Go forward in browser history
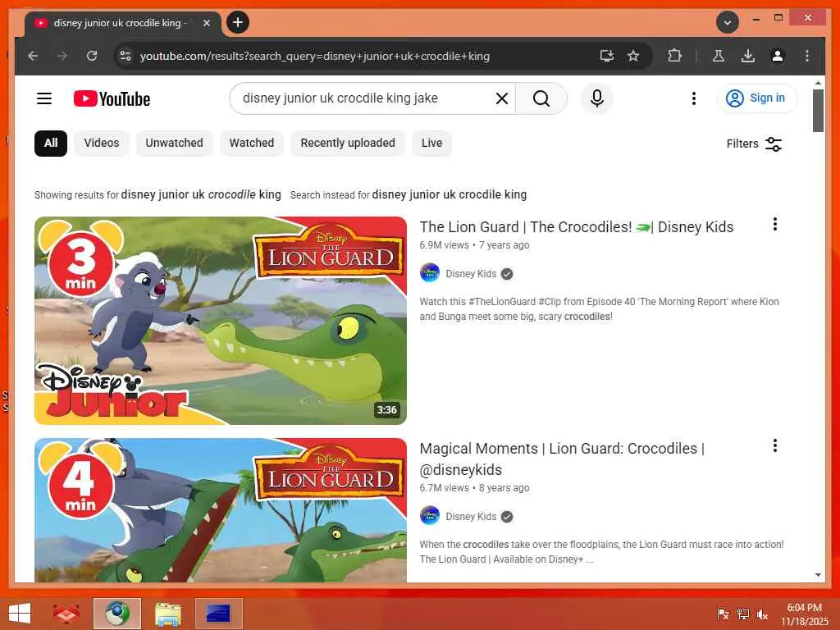This screenshot has width=840, height=630. pos(62,56)
